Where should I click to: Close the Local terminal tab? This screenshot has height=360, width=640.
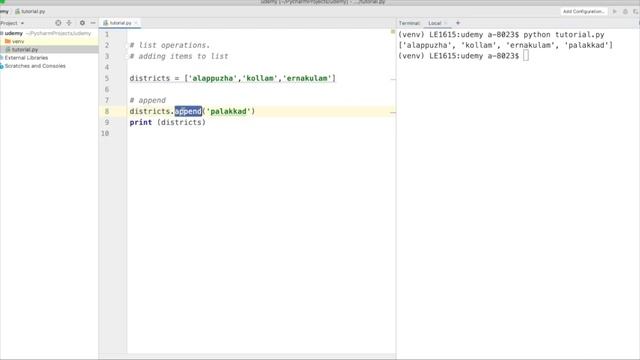pos(446,23)
